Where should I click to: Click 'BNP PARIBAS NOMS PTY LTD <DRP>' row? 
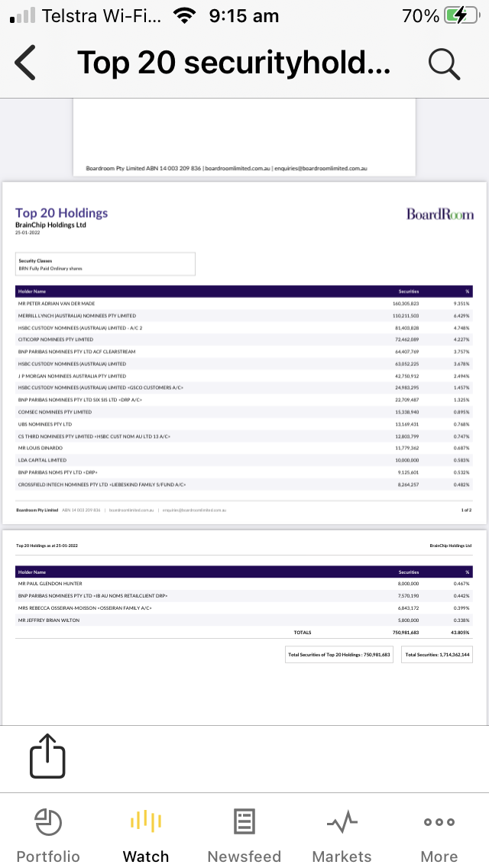(244, 472)
